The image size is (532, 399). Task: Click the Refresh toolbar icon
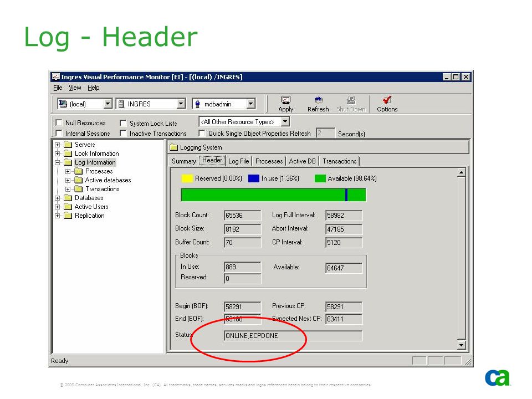click(318, 100)
